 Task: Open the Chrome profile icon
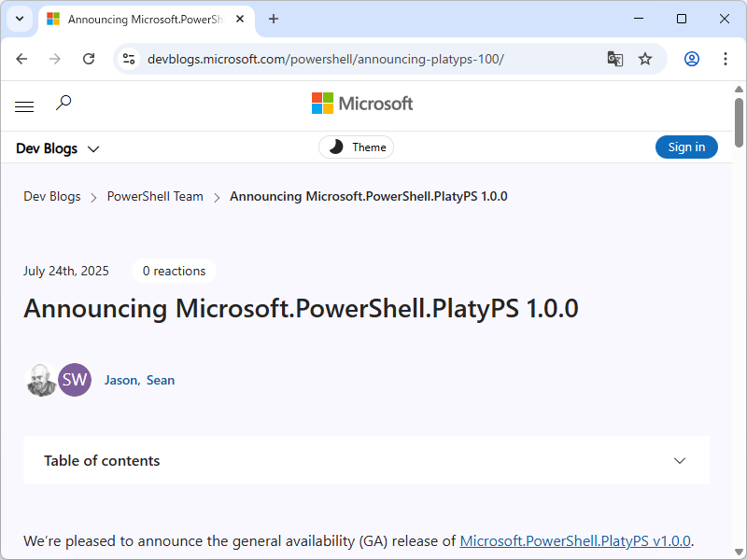click(x=692, y=59)
